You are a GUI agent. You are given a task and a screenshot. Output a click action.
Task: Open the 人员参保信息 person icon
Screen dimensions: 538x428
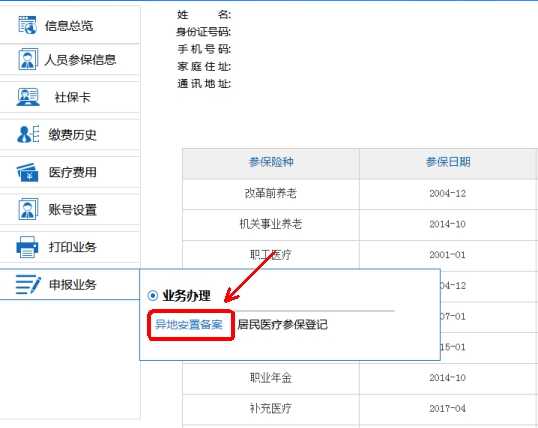coord(28,59)
